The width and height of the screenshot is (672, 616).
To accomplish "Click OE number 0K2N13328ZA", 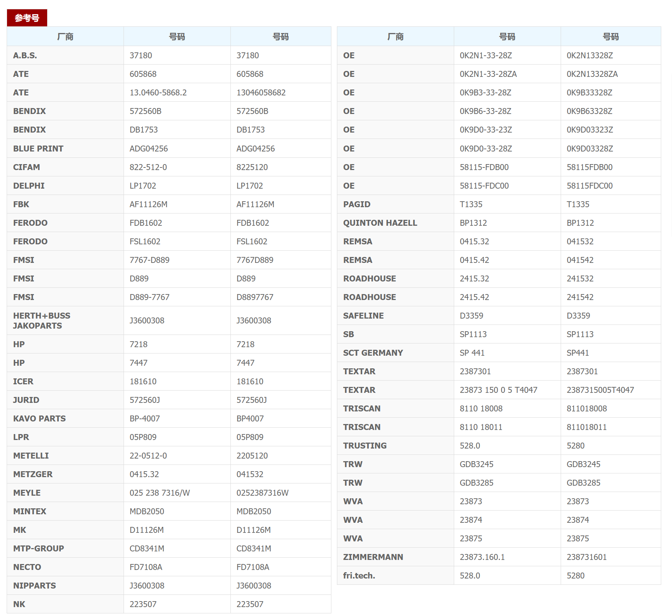I will pyautogui.click(x=592, y=74).
